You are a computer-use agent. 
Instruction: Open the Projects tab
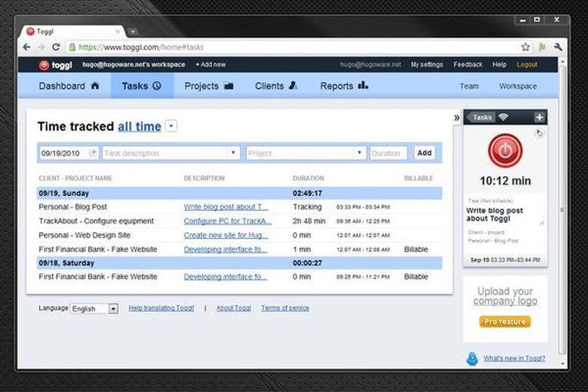pyautogui.click(x=209, y=86)
